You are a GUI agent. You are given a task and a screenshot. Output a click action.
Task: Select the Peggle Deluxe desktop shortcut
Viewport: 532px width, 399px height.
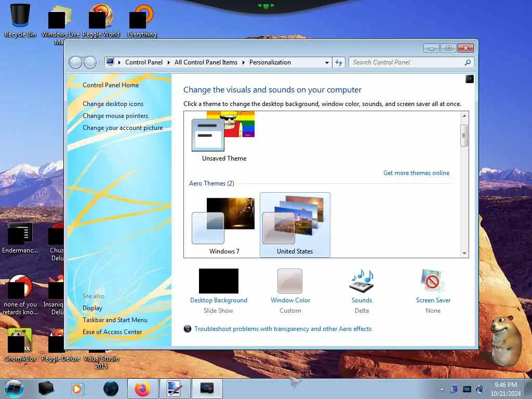point(61,344)
